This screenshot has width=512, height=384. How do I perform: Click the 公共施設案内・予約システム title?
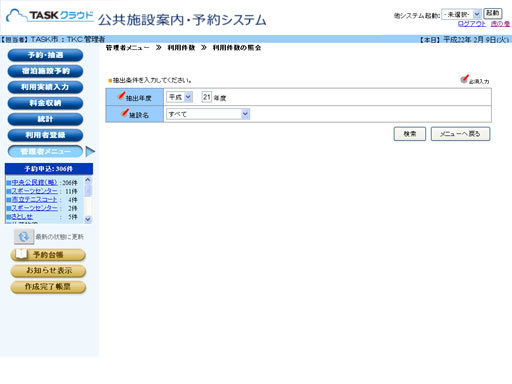click(182, 20)
